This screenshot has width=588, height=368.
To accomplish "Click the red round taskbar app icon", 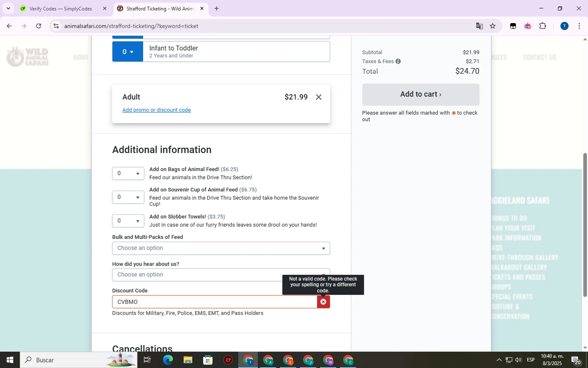I will point(228,360).
